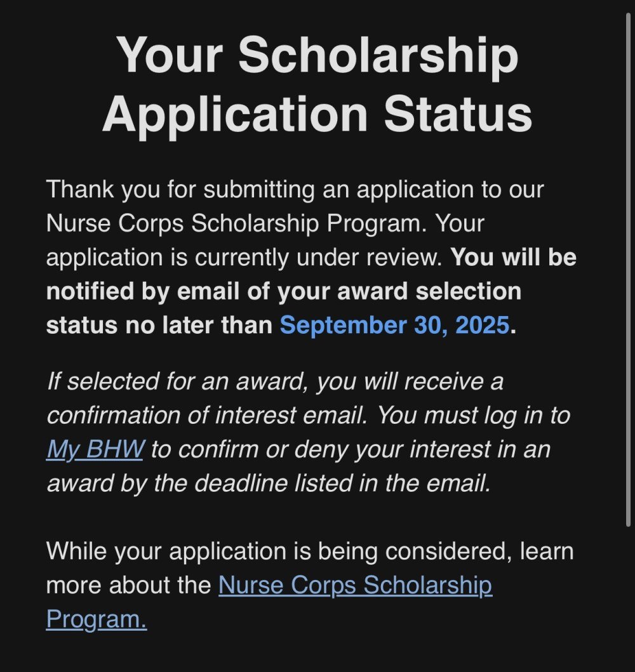
Task: Click the bold phrase award selection
Action: tap(429, 291)
